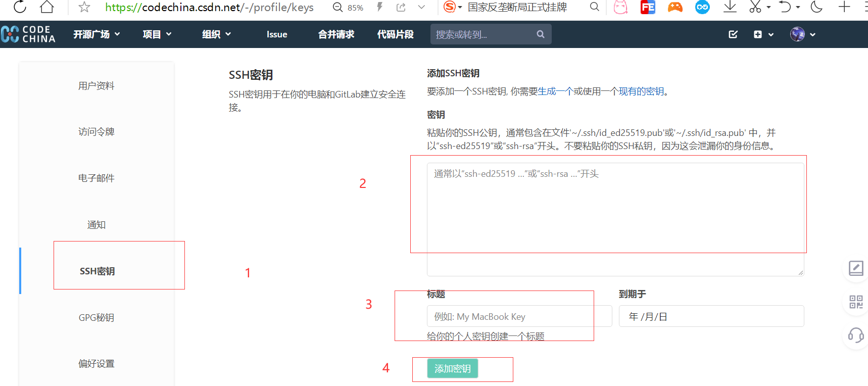Click into the SSH key textarea
The image size is (868, 386).
[x=615, y=219]
